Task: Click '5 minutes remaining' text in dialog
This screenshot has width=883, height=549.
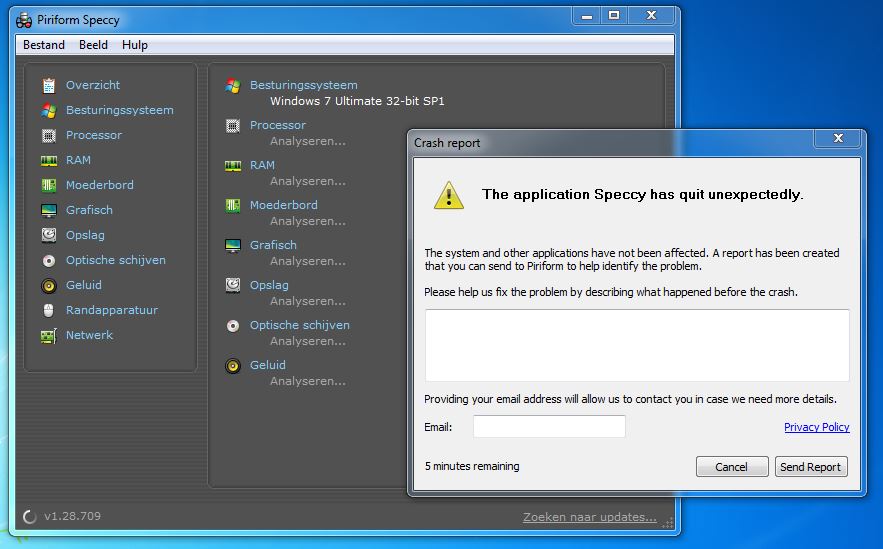Action: (472, 466)
